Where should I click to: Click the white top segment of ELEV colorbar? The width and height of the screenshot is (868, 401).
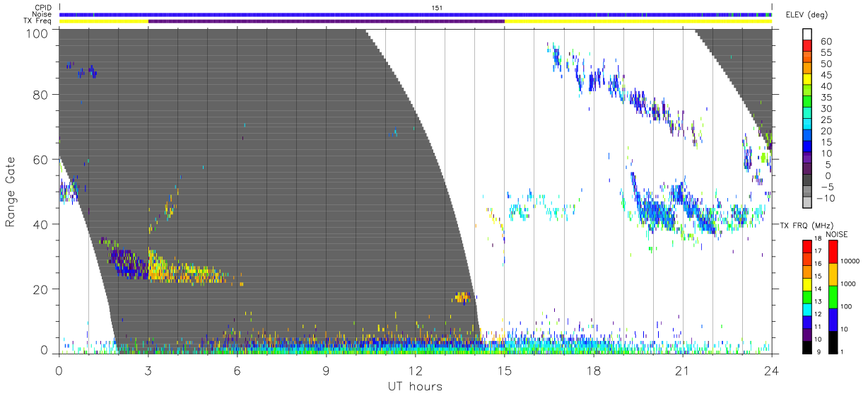(807, 35)
